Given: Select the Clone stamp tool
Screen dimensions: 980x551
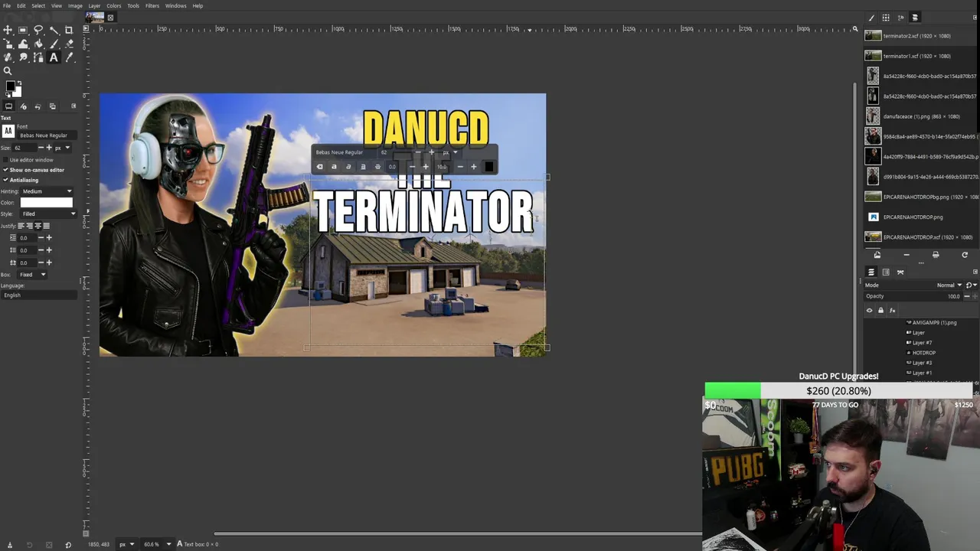Looking at the screenshot, I should point(8,57).
